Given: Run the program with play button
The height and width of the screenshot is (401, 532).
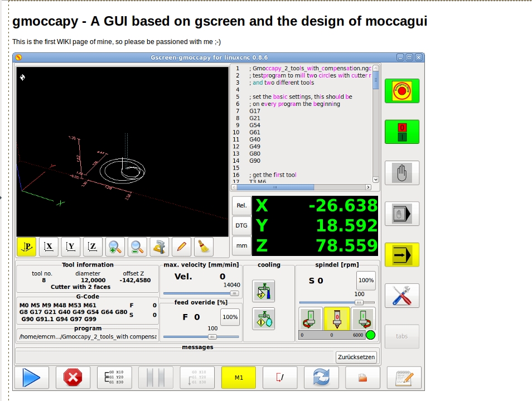Looking at the screenshot, I should pyautogui.click(x=32, y=378).
